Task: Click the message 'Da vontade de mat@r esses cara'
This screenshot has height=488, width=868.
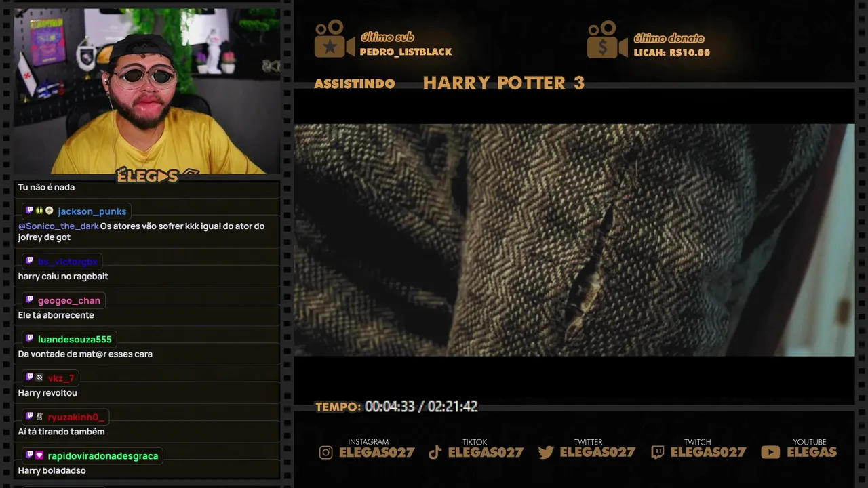Action: (x=85, y=354)
